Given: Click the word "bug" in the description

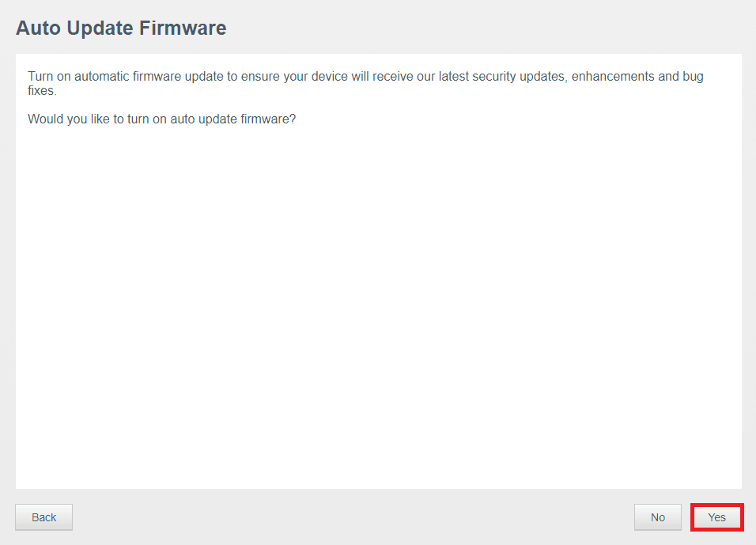Looking at the screenshot, I should (x=693, y=77).
